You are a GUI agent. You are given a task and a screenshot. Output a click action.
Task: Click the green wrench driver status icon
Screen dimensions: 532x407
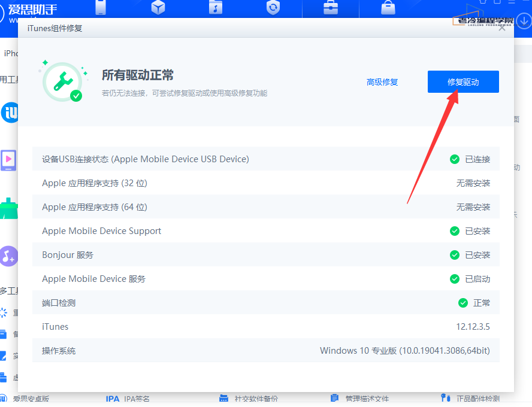[x=63, y=81]
